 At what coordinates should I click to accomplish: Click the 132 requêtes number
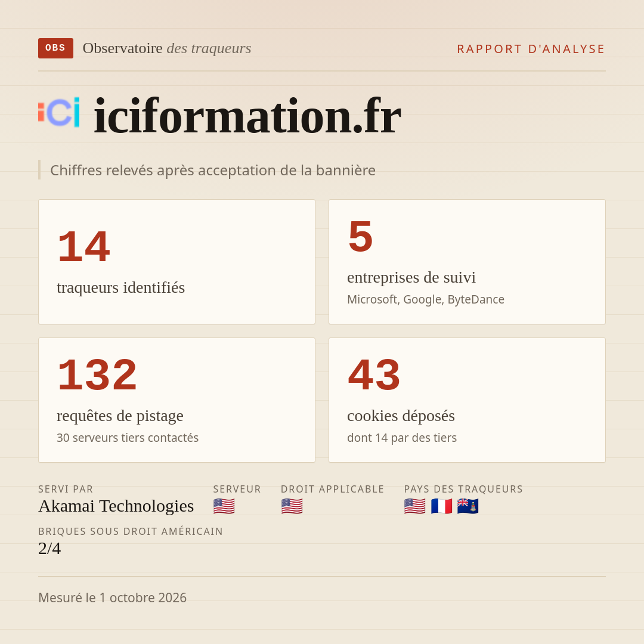tap(97, 374)
